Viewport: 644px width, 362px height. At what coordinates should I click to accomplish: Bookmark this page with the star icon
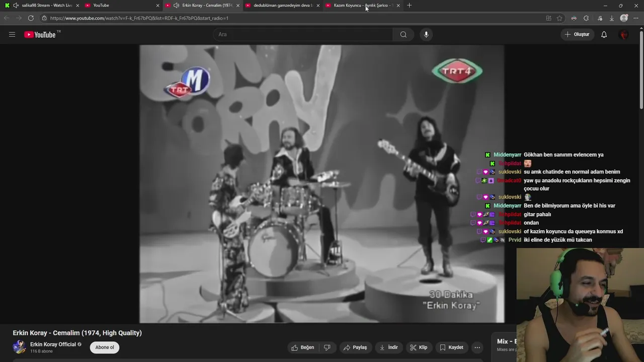point(559,18)
